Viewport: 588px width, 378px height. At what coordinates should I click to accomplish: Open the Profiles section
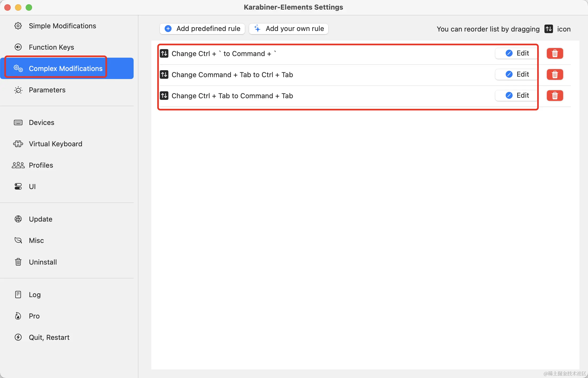67,165
